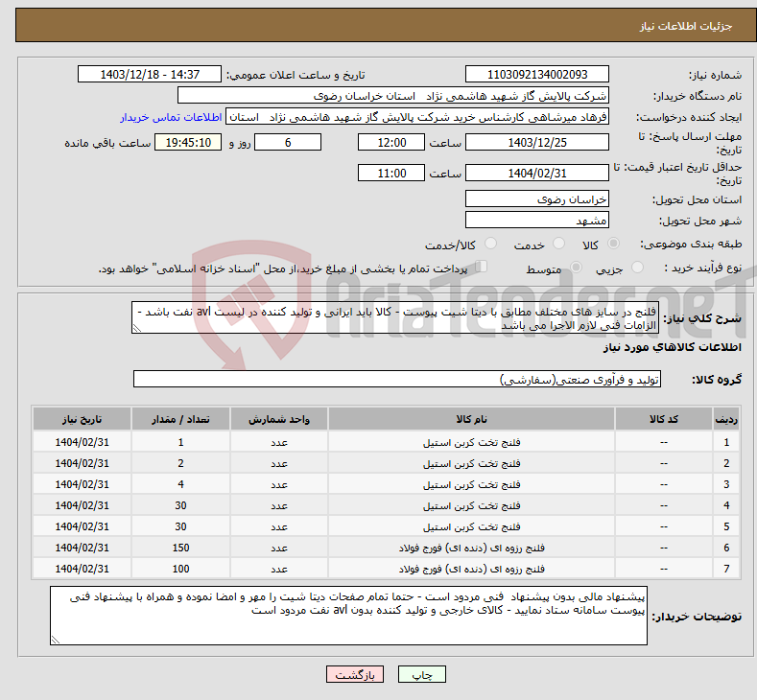Click the چاپ print button
The height and width of the screenshot is (700, 757).
(x=421, y=674)
